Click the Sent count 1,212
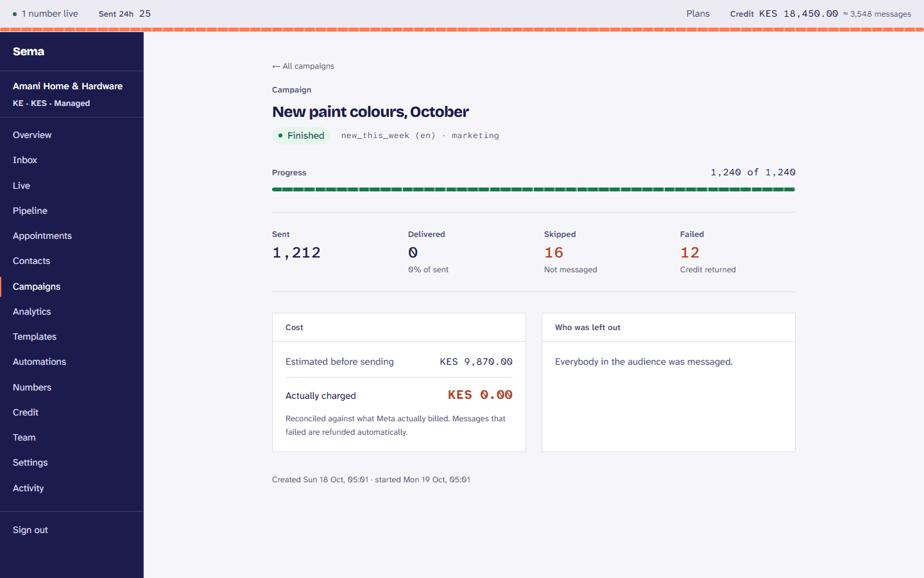The width and height of the screenshot is (924, 578). click(296, 253)
